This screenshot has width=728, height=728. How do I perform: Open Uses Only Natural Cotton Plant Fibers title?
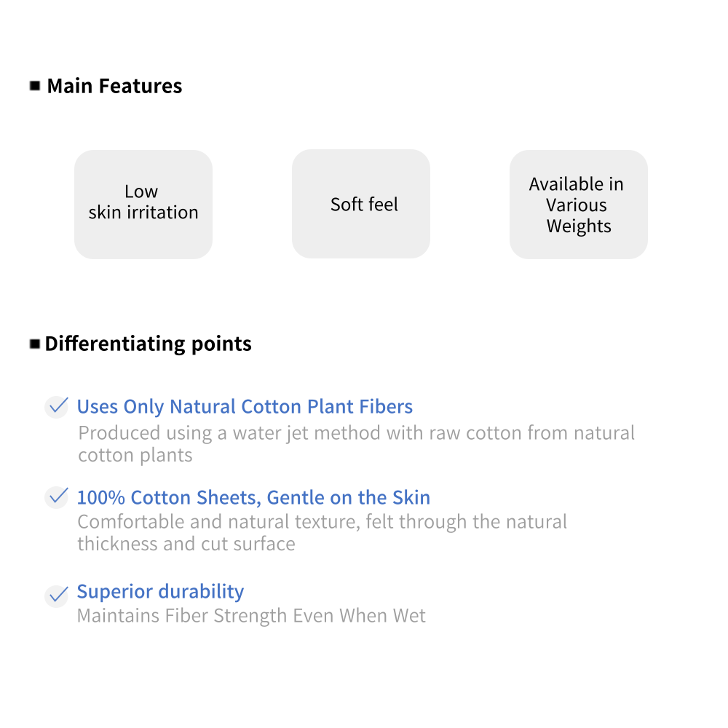245,407
